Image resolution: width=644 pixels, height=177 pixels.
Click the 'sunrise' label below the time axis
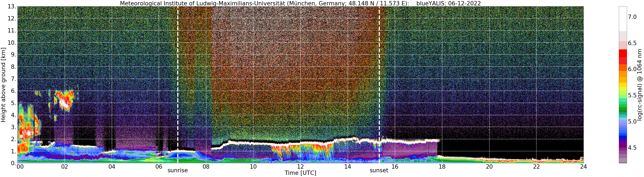point(177,171)
